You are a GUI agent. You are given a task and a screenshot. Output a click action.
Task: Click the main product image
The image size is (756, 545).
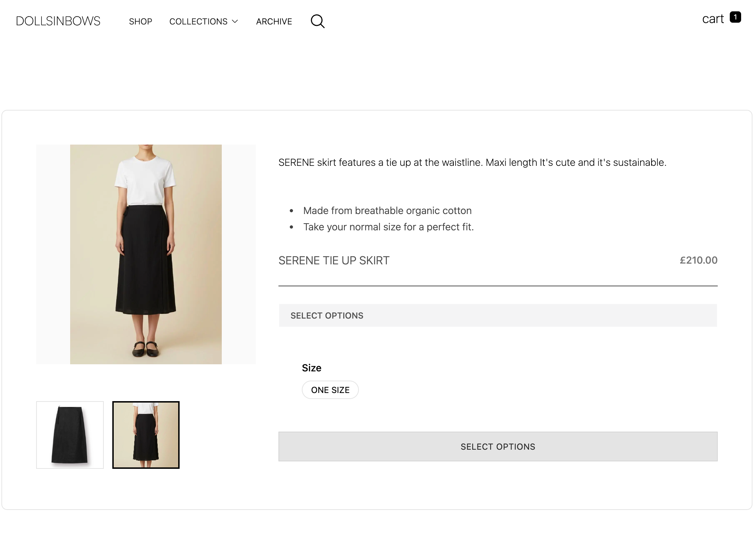pyautogui.click(x=146, y=253)
